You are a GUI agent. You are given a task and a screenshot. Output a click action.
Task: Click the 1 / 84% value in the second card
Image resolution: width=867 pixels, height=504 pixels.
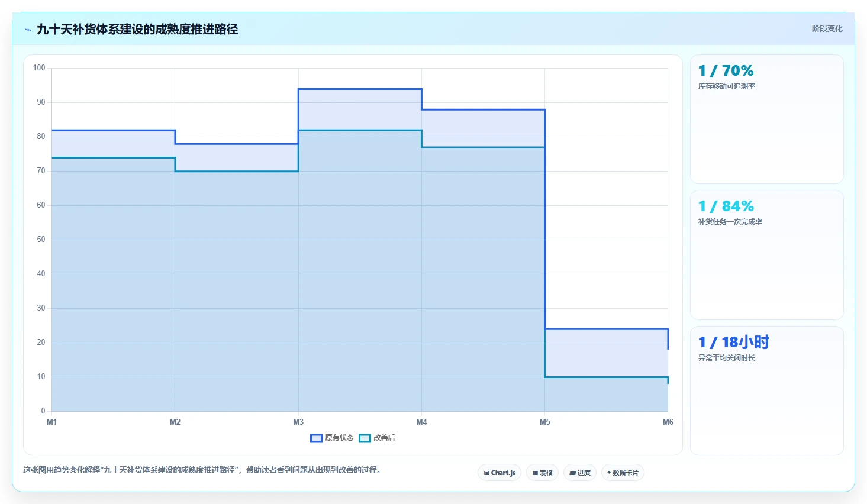[726, 206]
